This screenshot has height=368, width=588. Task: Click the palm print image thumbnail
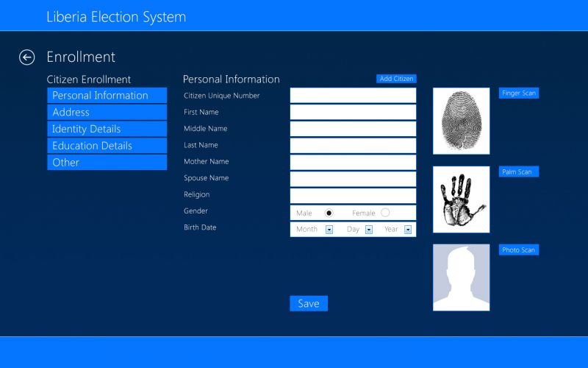pos(462,199)
